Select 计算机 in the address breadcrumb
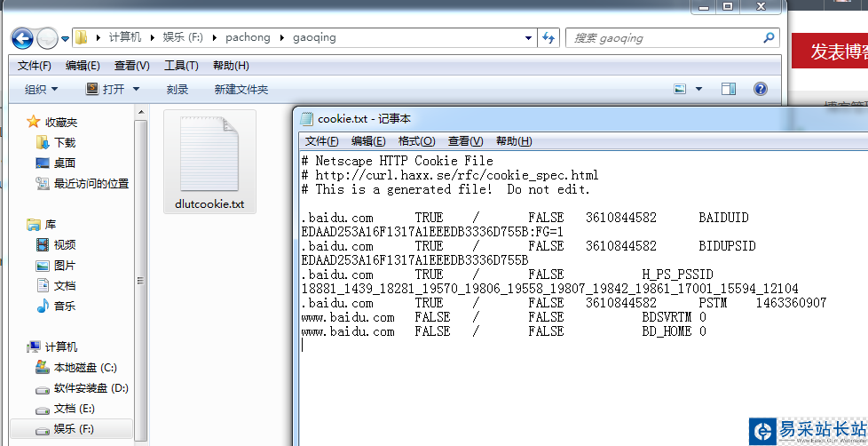Image resolution: width=868 pixels, height=446 pixels. 125,37
